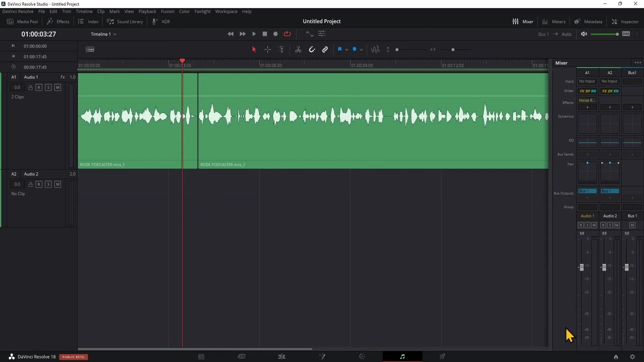
Task: Click the playhead timeline marker at 01:00:03:27
Action: pyautogui.click(x=182, y=61)
